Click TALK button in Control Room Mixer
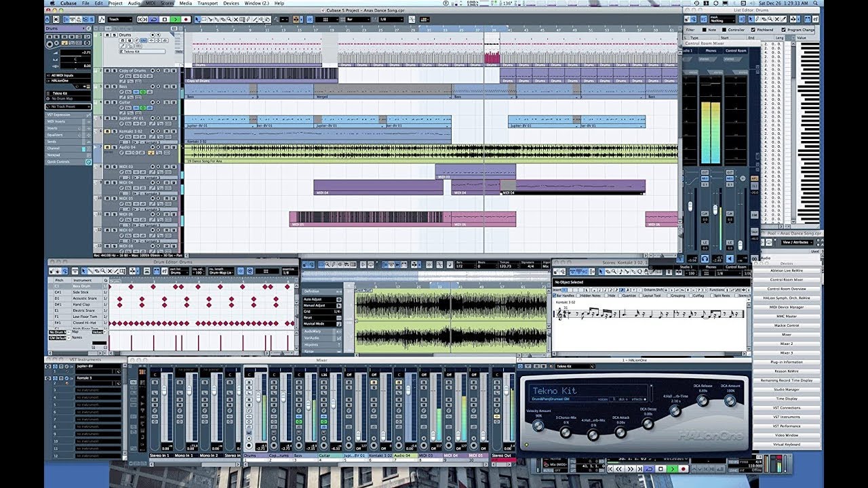 (754, 232)
